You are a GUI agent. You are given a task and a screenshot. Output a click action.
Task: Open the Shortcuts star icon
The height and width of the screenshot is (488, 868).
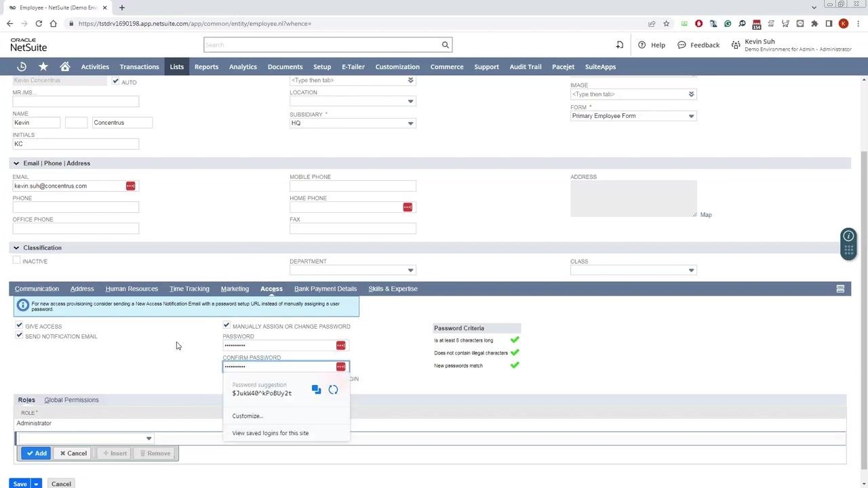(x=43, y=66)
